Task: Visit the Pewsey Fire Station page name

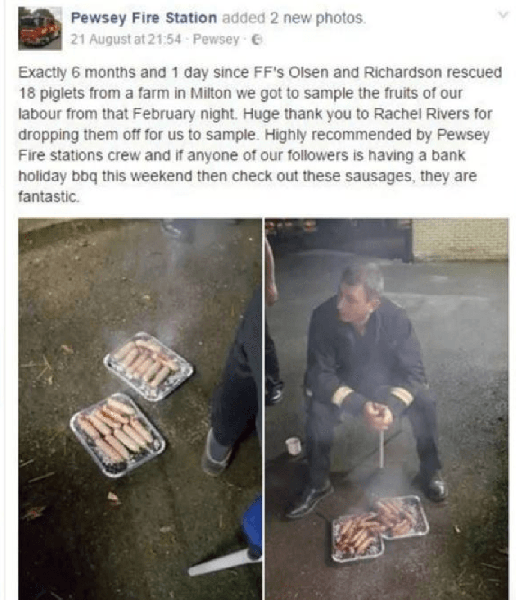Action: coord(144,18)
